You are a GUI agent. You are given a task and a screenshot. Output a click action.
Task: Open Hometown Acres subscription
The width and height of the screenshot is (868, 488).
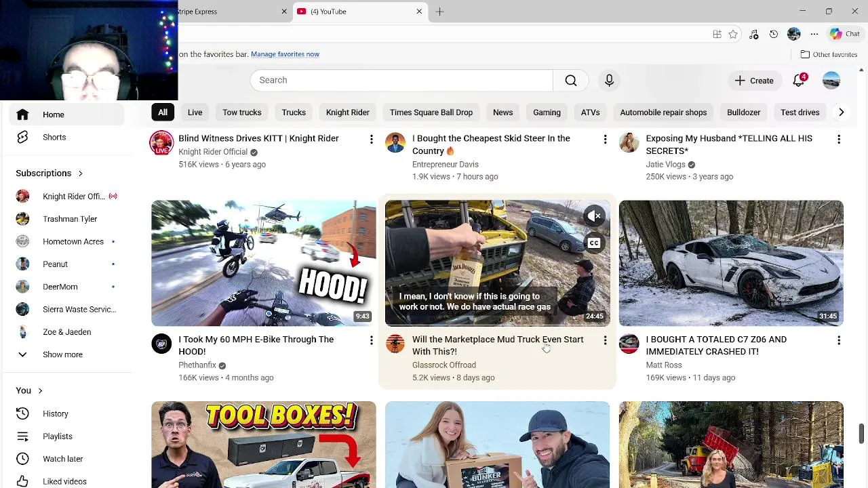tap(66, 241)
